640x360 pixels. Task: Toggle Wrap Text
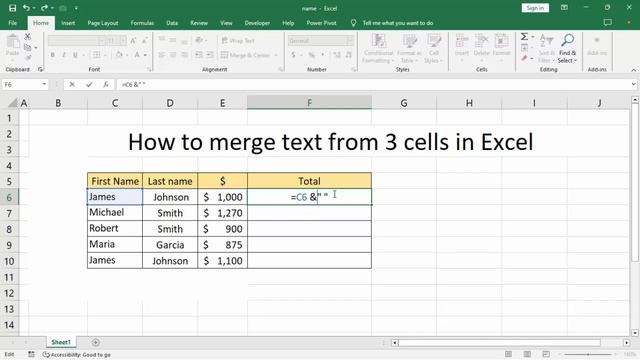(x=238, y=40)
